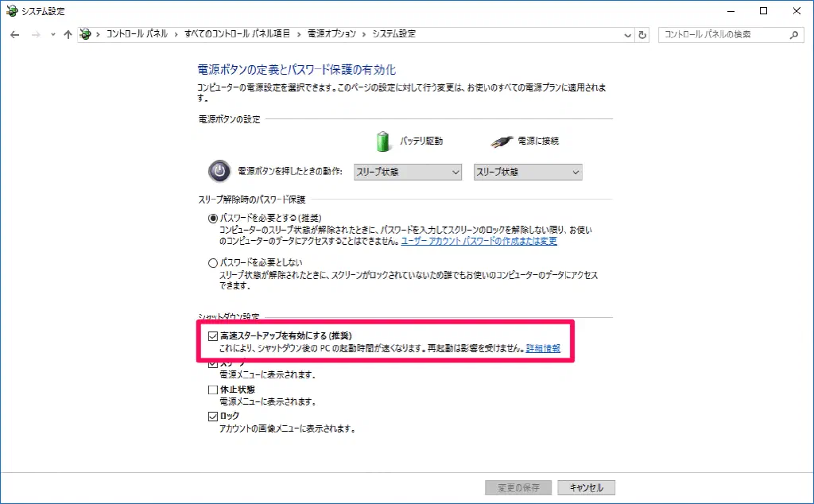The image size is (814, 504).
Task: Click the キャンセル button
Action: 586,487
